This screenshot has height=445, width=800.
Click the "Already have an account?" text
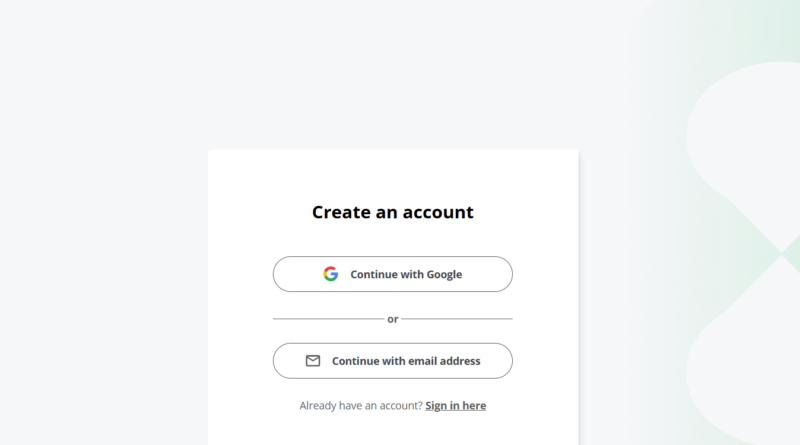pos(360,406)
